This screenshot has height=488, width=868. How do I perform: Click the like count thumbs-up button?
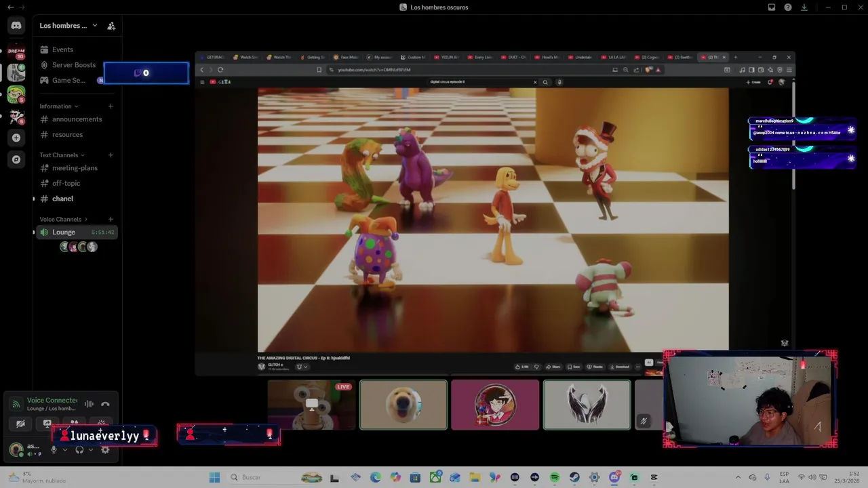(522, 367)
